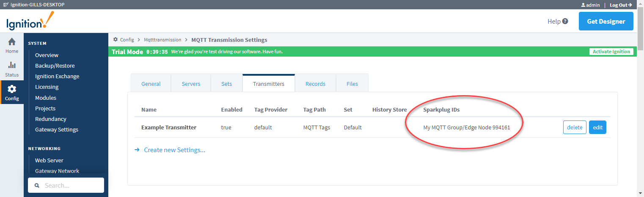Screen dimensions: 644x197
Task: Click the Ignition logo
Action: point(30,21)
